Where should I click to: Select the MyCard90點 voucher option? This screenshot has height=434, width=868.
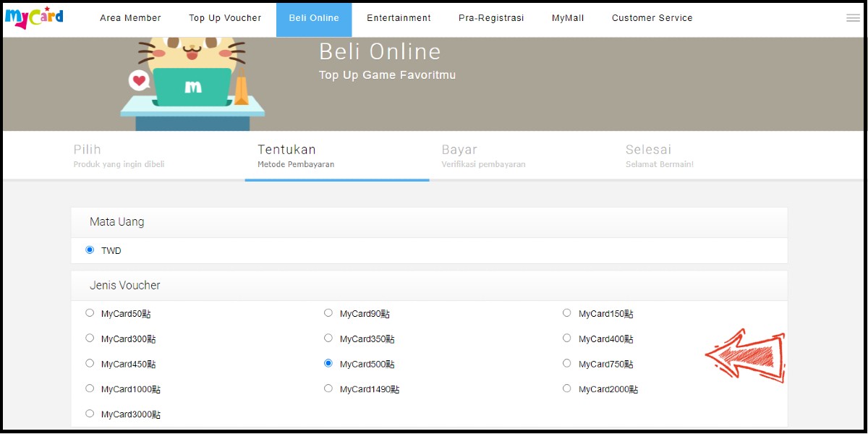tap(328, 313)
